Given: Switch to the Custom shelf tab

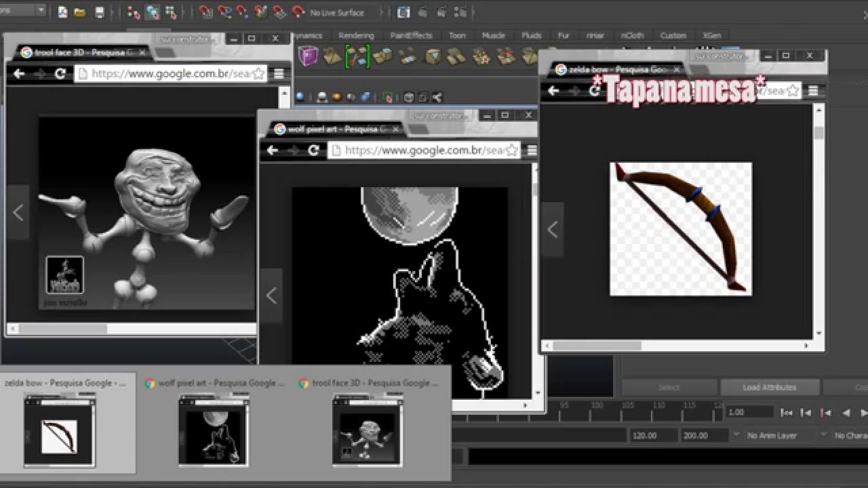Looking at the screenshot, I should point(673,35).
